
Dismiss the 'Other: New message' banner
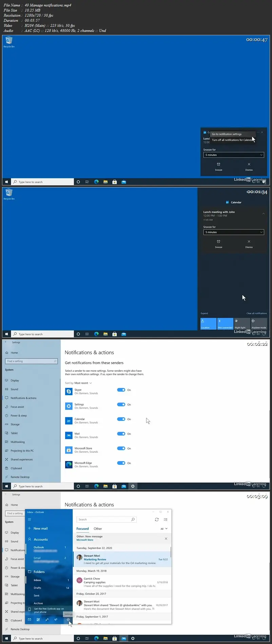pyautogui.click(x=166, y=538)
